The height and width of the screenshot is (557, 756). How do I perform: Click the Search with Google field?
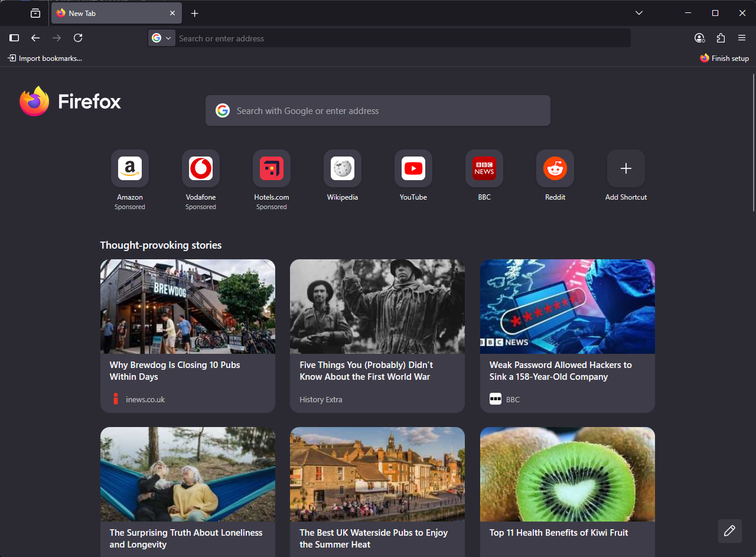(378, 110)
